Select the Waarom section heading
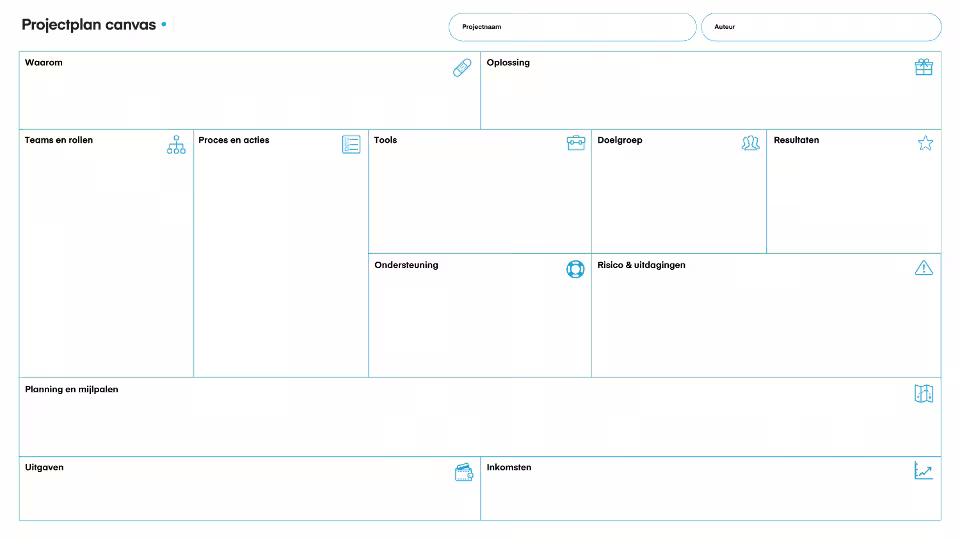 pos(44,63)
